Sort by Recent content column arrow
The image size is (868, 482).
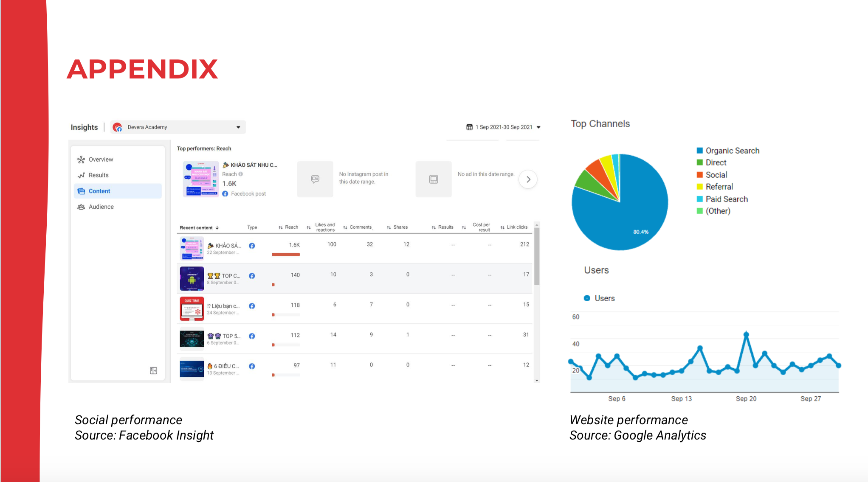pyautogui.click(x=217, y=228)
